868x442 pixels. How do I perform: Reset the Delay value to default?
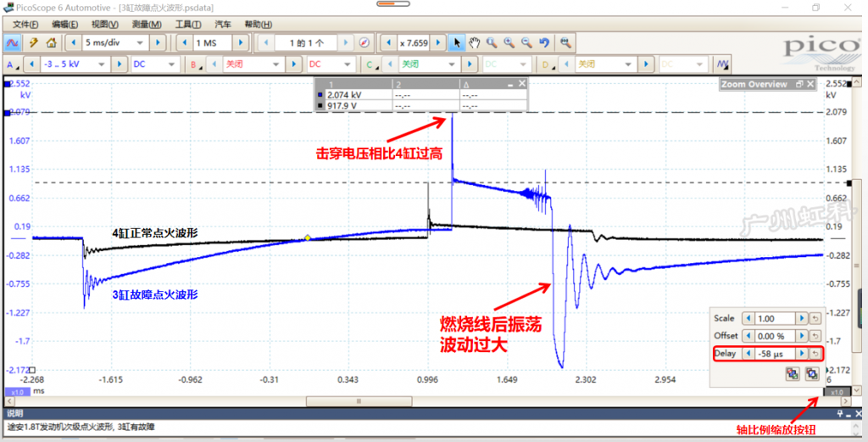coord(815,354)
